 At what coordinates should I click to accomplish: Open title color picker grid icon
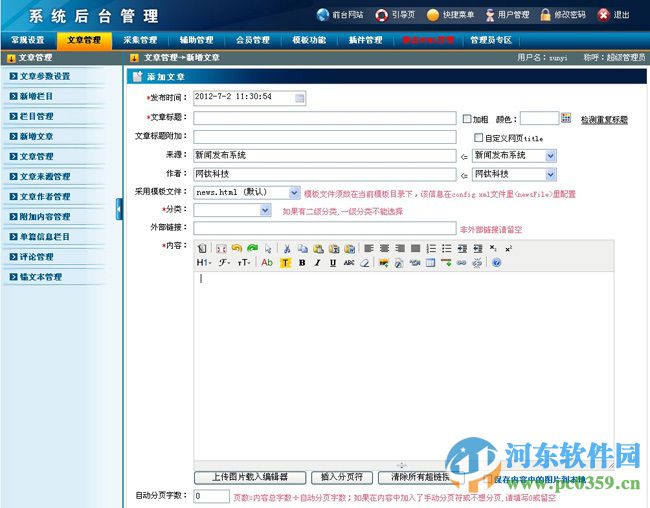(566, 118)
